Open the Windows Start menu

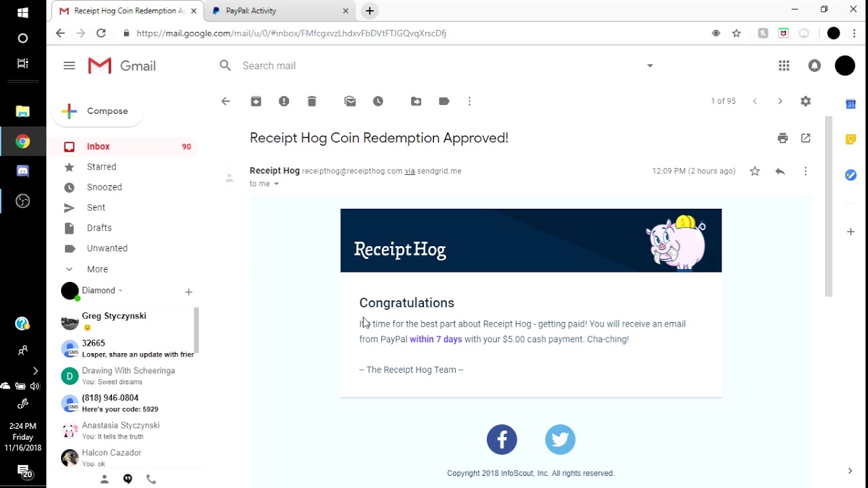pos(22,13)
